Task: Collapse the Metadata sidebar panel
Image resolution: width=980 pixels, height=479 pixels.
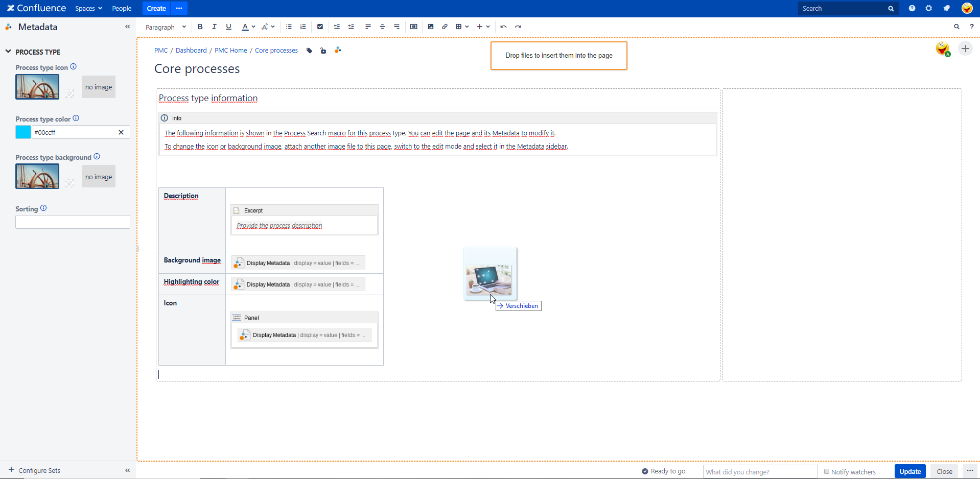Action: pos(128,27)
